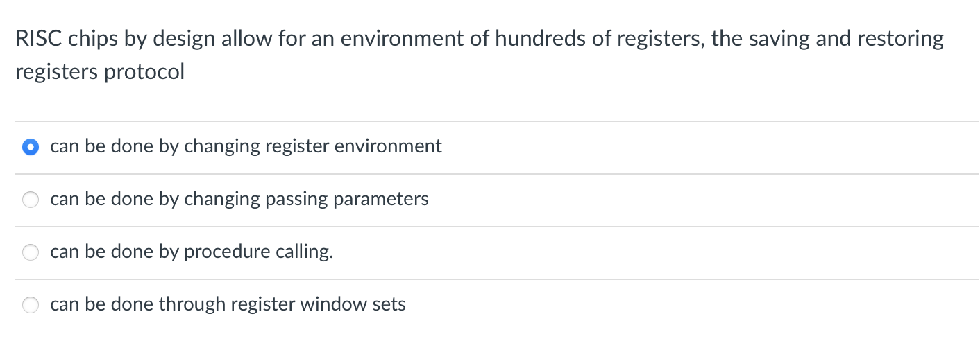Click 'registers protocol' in the question text
Screen dimensions: 980x341
click(100, 72)
